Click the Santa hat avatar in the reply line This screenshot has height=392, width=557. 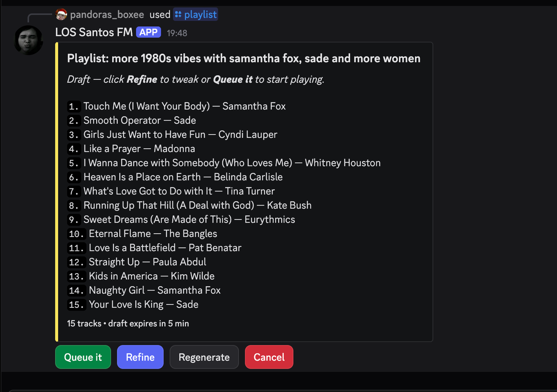(x=62, y=14)
